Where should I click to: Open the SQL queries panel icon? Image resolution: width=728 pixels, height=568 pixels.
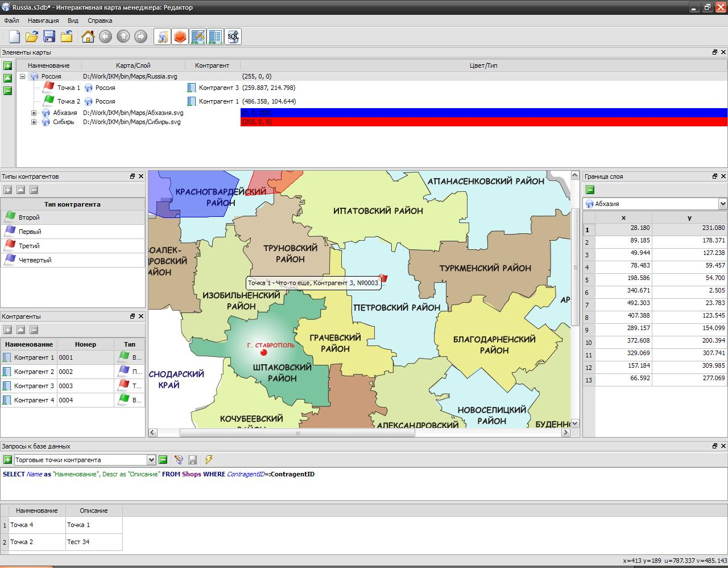[x=233, y=37]
